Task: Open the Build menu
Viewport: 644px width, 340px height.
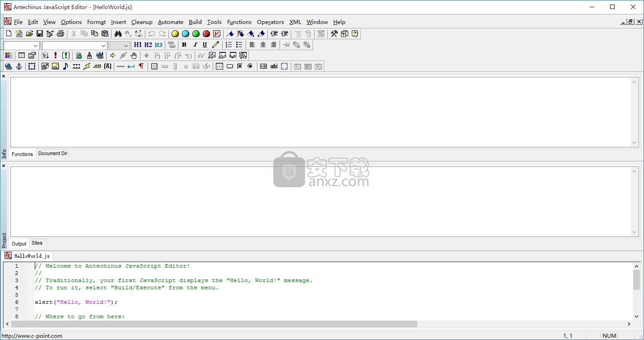Action: (x=195, y=22)
